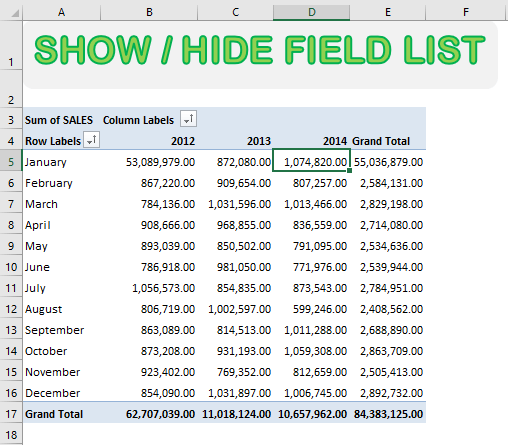Click the 2013 year column label
This screenshot has width=508, height=445.
pos(259,141)
